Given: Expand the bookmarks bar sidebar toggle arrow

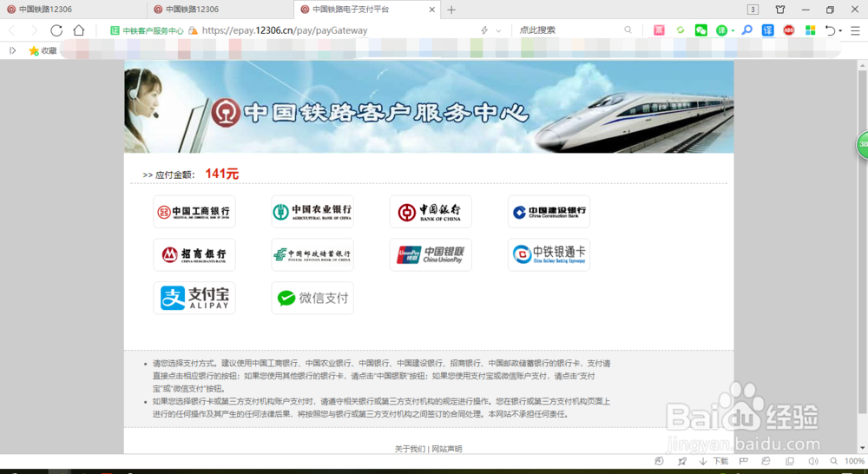Looking at the screenshot, I should pyautogui.click(x=12, y=50).
